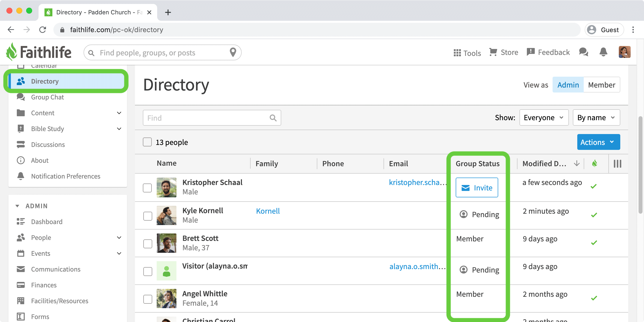The image size is (644, 322).
Task: Reload the current page
Action: pos(43,30)
